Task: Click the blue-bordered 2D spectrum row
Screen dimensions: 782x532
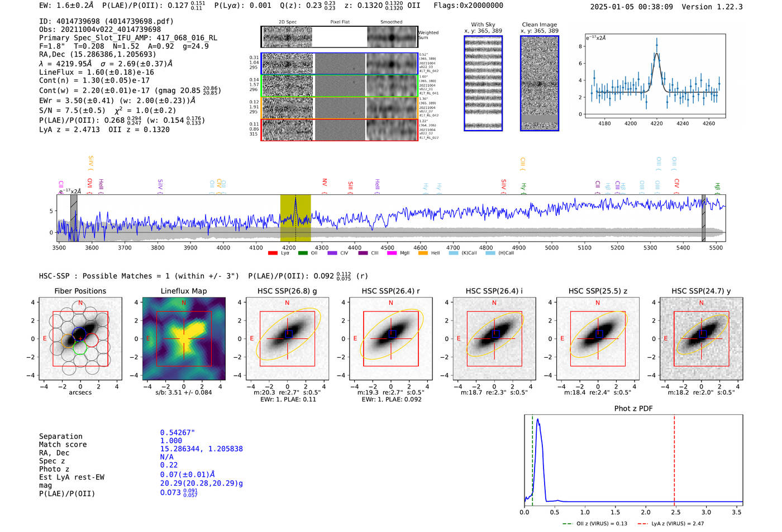Action: pyautogui.click(x=340, y=64)
